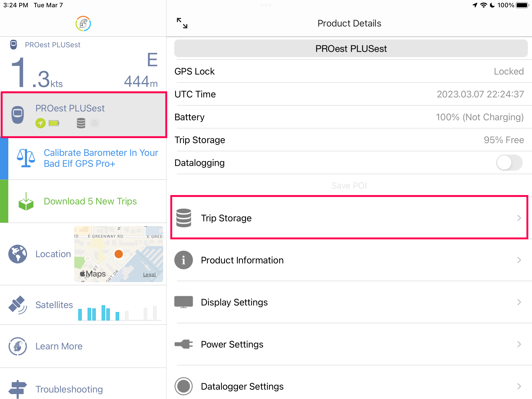Viewport: 532px width, 399px height.
Task: Click the expand fullscreen arrows icon
Action: click(182, 23)
